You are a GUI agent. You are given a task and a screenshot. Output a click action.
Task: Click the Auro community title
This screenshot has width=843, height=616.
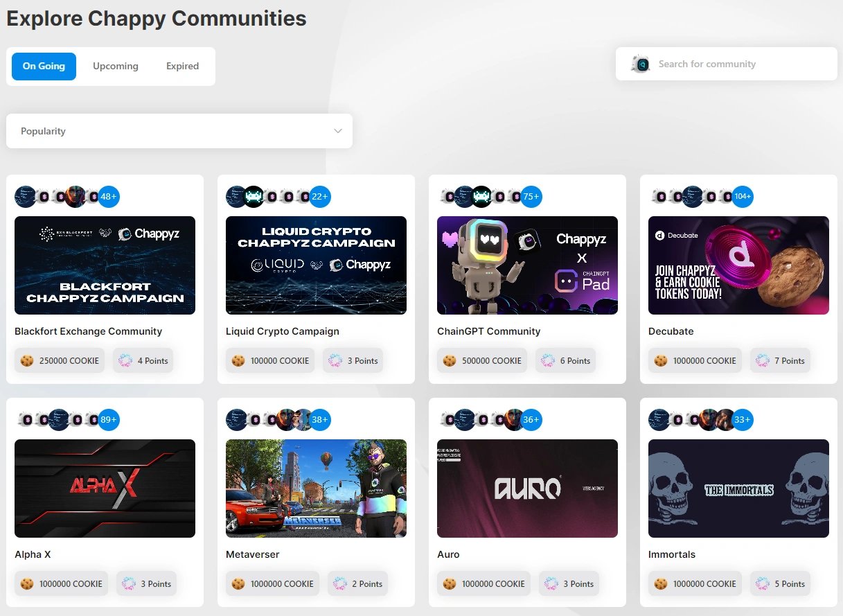point(448,554)
